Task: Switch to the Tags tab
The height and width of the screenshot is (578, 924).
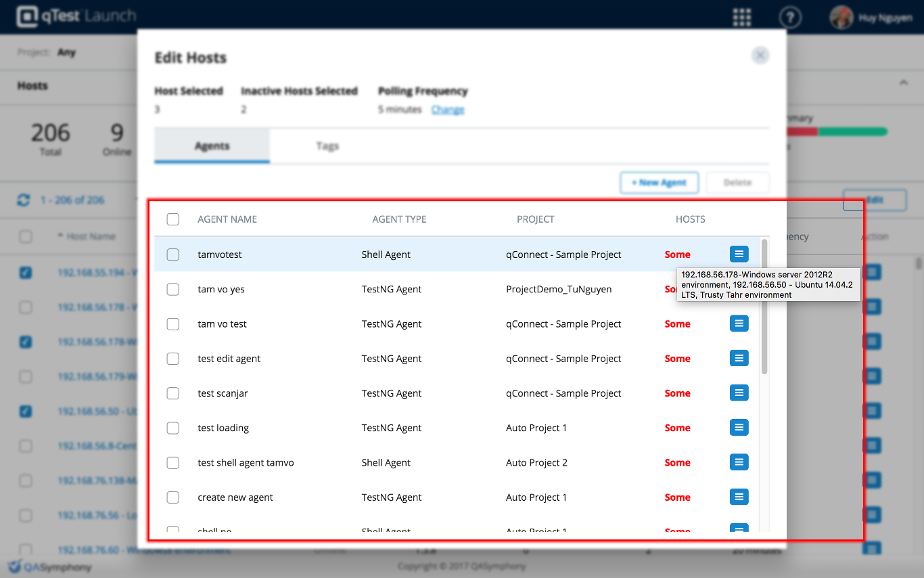Action: [x=327, y=146]
